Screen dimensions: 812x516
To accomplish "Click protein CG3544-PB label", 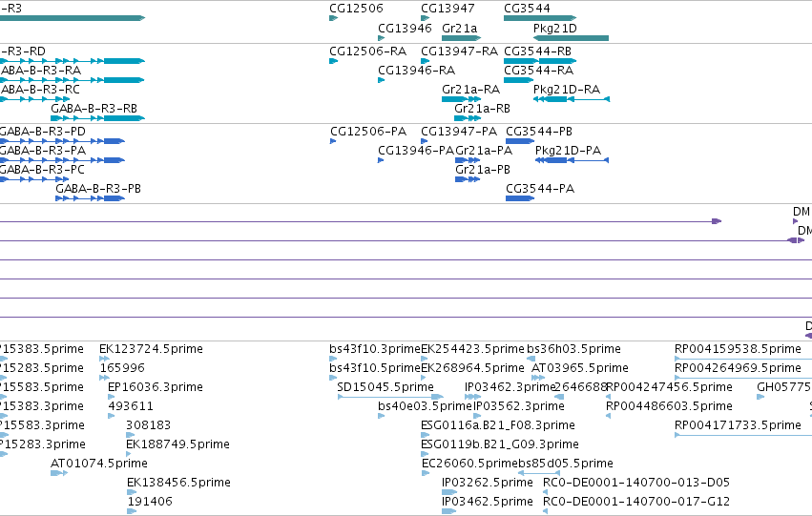I will (x=539, y=132).
